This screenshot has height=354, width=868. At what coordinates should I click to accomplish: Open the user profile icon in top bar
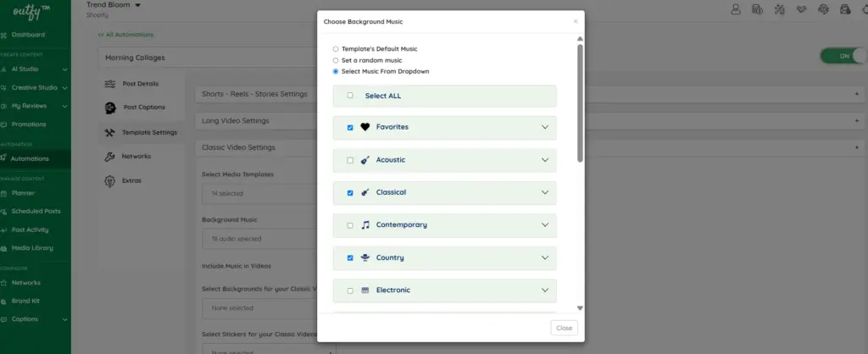pyautogui.click(x=735, y=8)
